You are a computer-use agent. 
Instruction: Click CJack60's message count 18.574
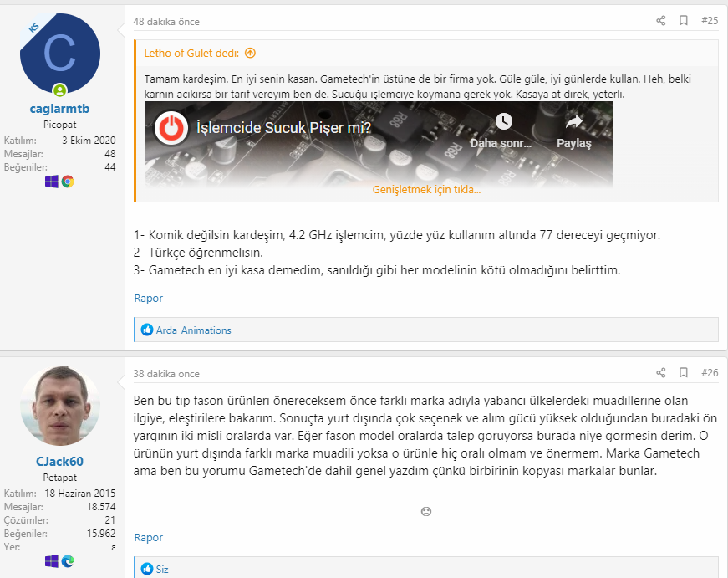point(101,507)
